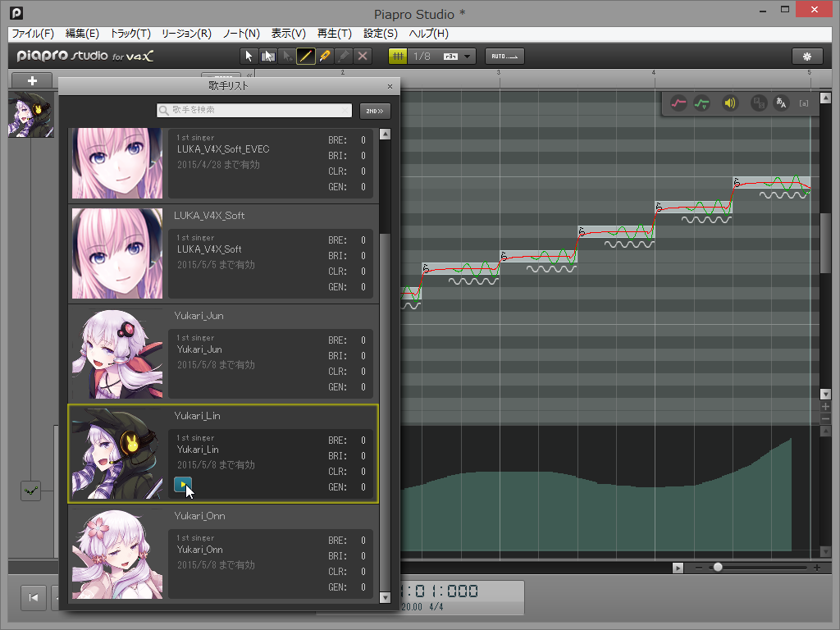
Task: Click the Yukari_Onn heading text
Action: [199, 516]
